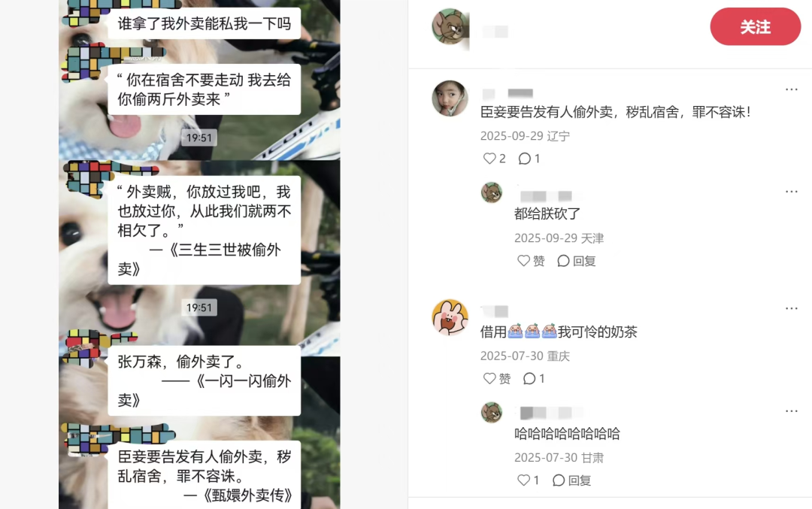Image resolution: width=812 pixels, height=509 pixels.
Task: Open Jerry avatar beside 哈哈哈 reply
Action: pos(492,412)
